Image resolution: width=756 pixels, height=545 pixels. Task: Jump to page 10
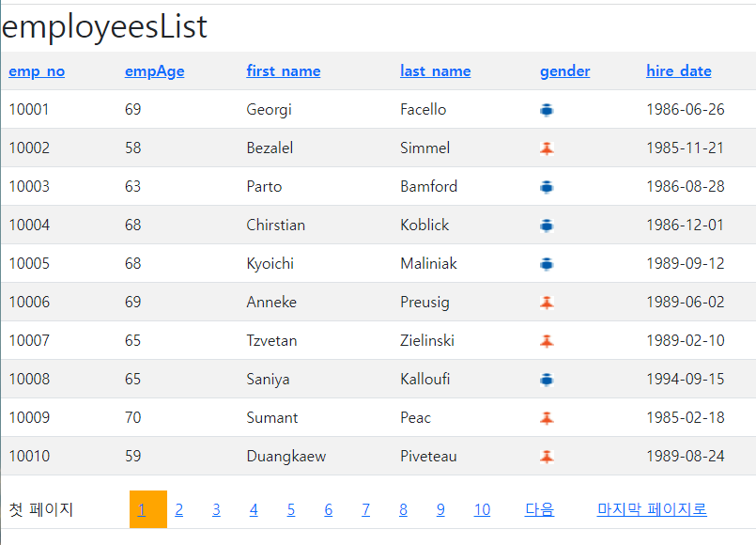[482, 509]
